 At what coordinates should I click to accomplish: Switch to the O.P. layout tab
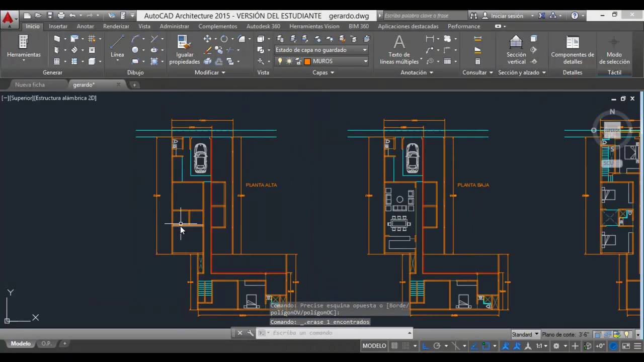[46, 343]
